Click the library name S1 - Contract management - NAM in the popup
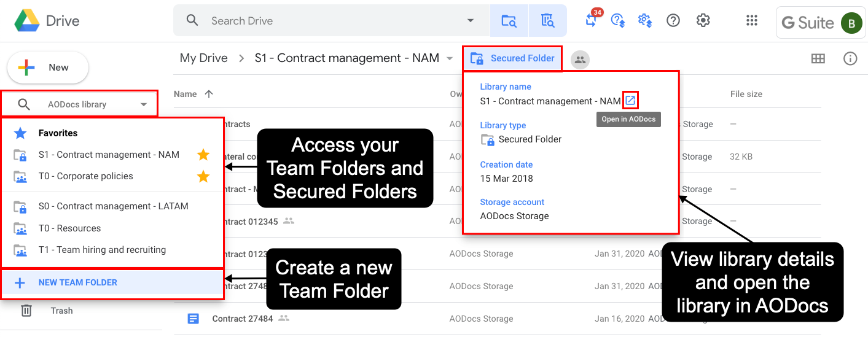The width and height of the screenshot is (868, 337). pyautogui.click(x=550, y=101)
